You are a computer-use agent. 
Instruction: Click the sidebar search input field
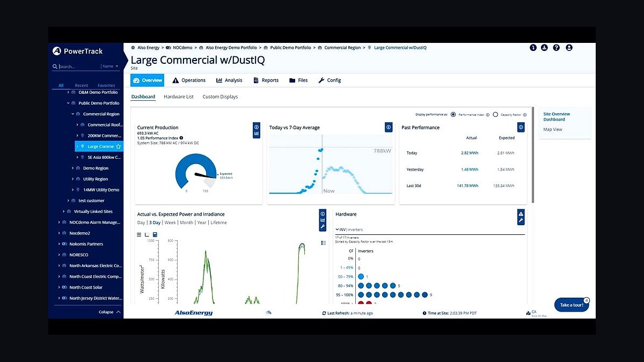click(79, 67)
